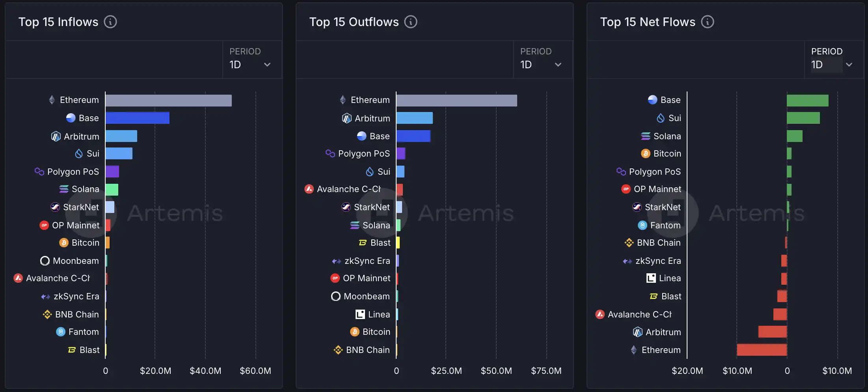Click the Base logo in the Net Flows chart
Image resolution: width=868 pixels, height=392 pixels.
pyautogui.click(x=652, y=100)
